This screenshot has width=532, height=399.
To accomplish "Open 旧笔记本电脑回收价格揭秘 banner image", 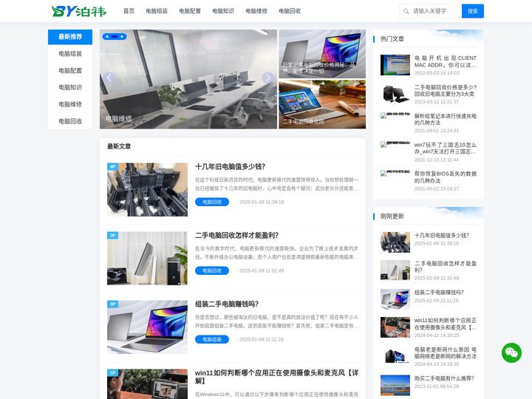I will (322, 54).
